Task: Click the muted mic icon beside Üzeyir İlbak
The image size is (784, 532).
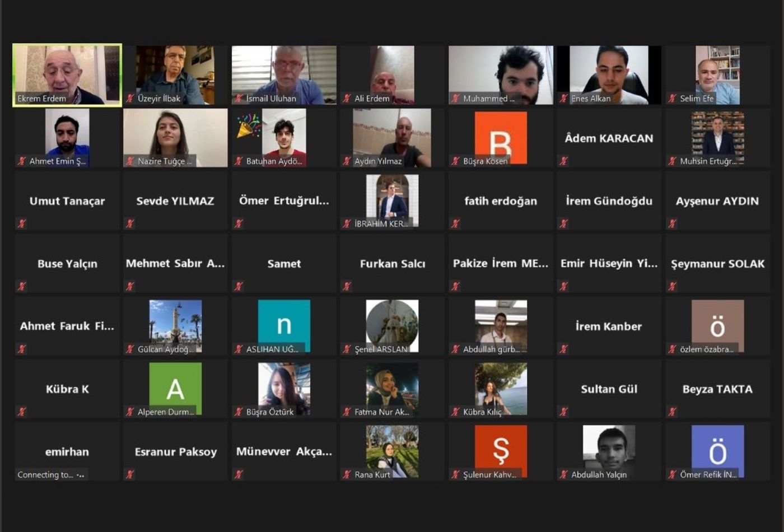Action: point(130,99)
